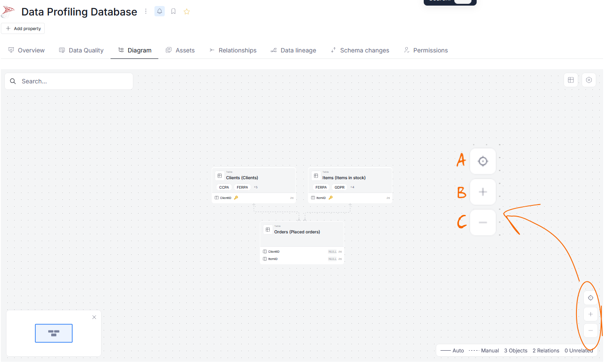Open diagram settings hexagon icon
This screenshot has height=364, width=607.
(589, 80)
